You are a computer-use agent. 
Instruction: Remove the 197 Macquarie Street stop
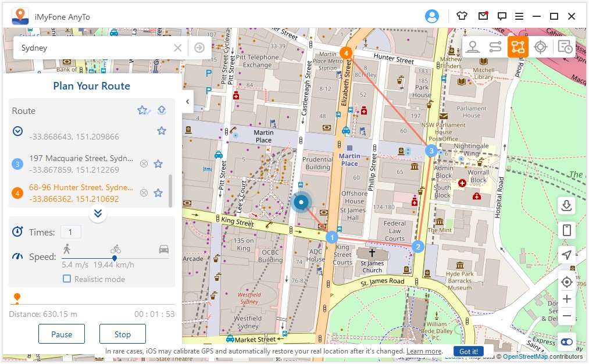pos(144,164)
